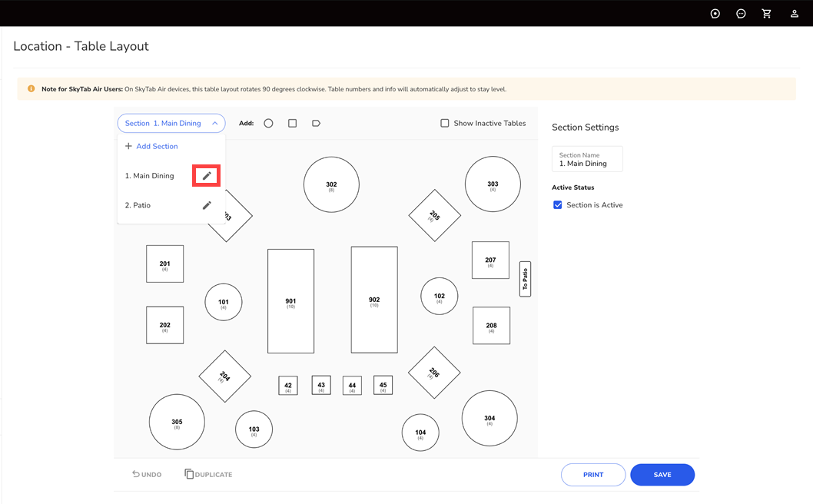Add a label tag shape

click(x=316, y=123)
